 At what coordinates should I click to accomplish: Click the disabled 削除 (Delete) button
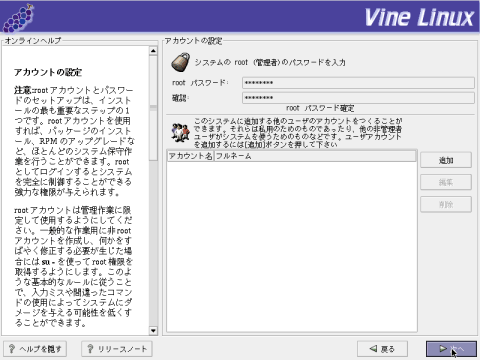tap(446, 204)
